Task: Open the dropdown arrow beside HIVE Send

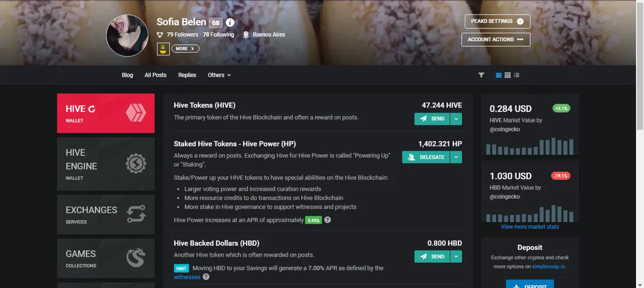Action: click(x=455, y=119)
